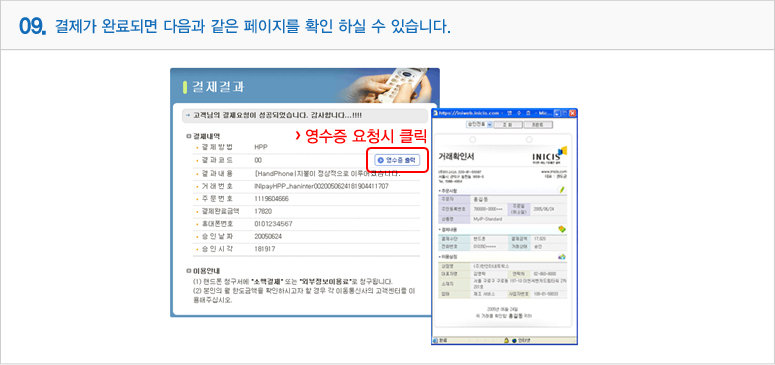This screenshot has width=775, height=365.
Task: Click the 거래번호 value INIpayHPP text
Action: click(x=321, y=186)
